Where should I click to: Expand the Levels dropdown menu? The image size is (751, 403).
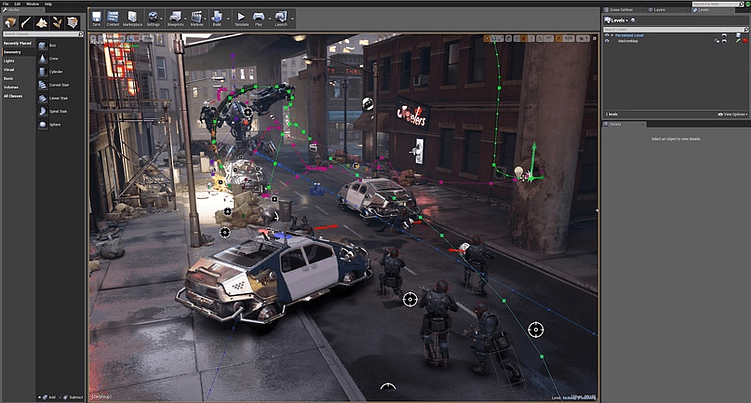[621, 21]
